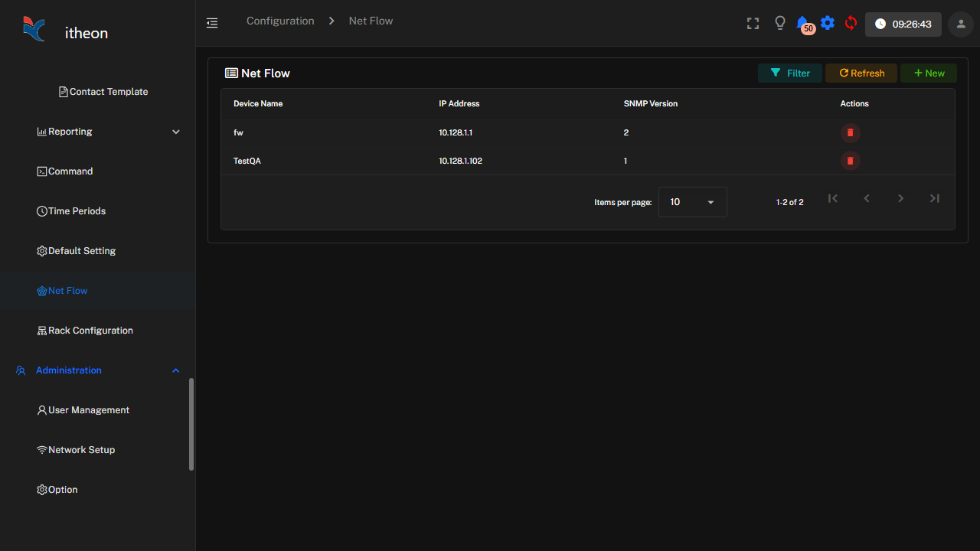Open notifications bell showing 50
The image size is (980, 551).
point(803,24)
